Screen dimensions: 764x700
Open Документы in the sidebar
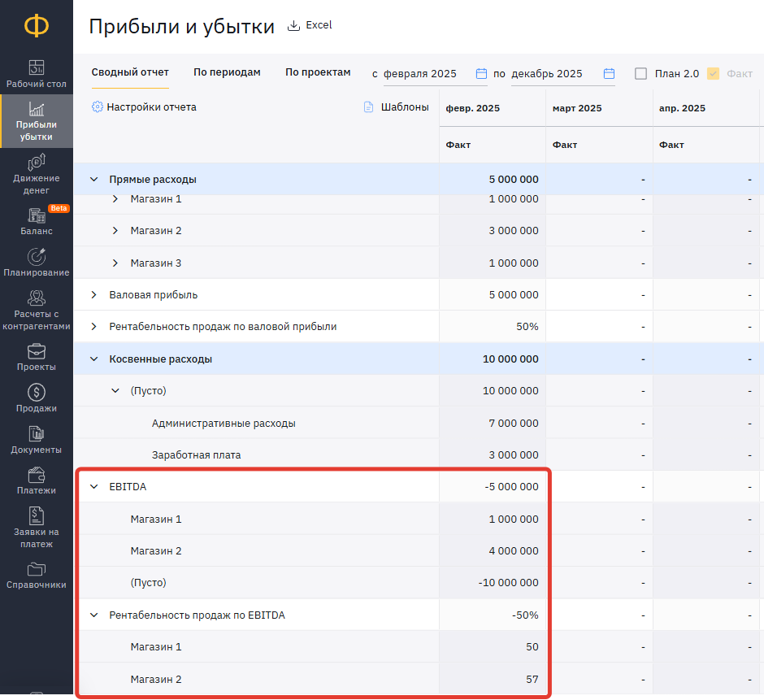(x=37, y=440)
